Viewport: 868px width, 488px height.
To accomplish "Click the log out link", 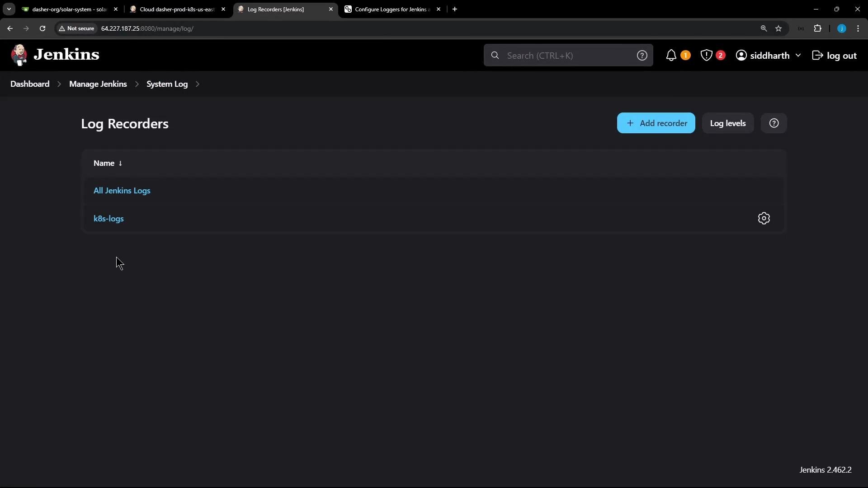I will (835, 56).
